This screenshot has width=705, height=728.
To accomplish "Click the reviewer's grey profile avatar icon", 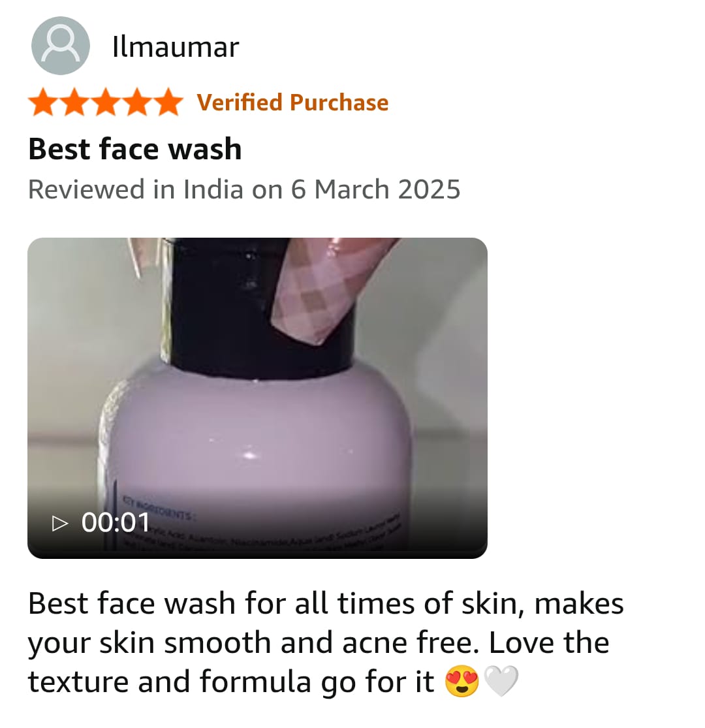I will click(60, 46).
